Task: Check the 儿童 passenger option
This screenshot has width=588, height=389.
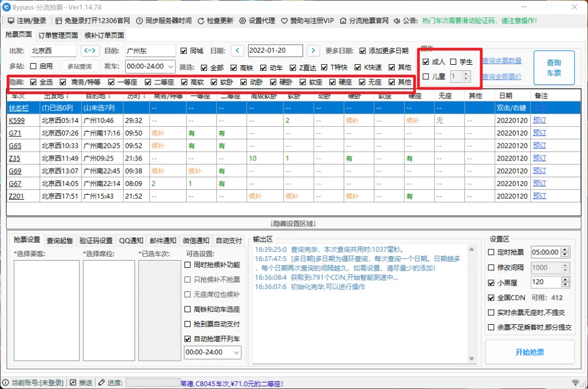Action: tap(426, 77)
